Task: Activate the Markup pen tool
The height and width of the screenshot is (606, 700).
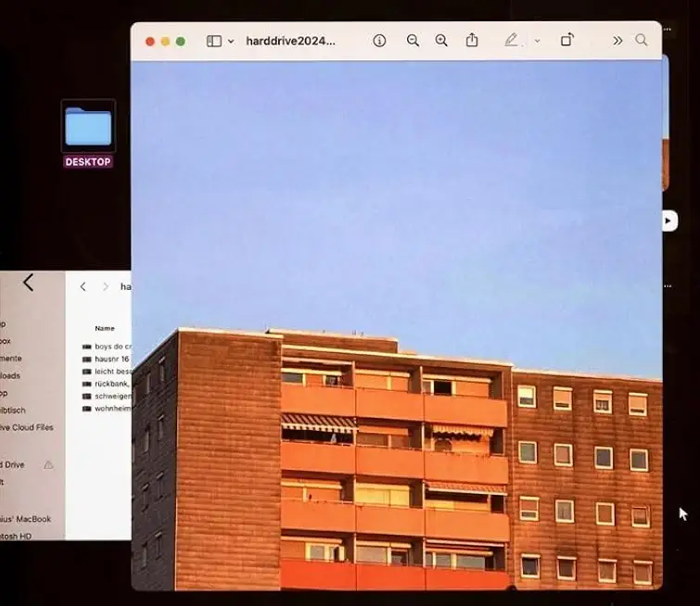Action: (x=511, y=41)
